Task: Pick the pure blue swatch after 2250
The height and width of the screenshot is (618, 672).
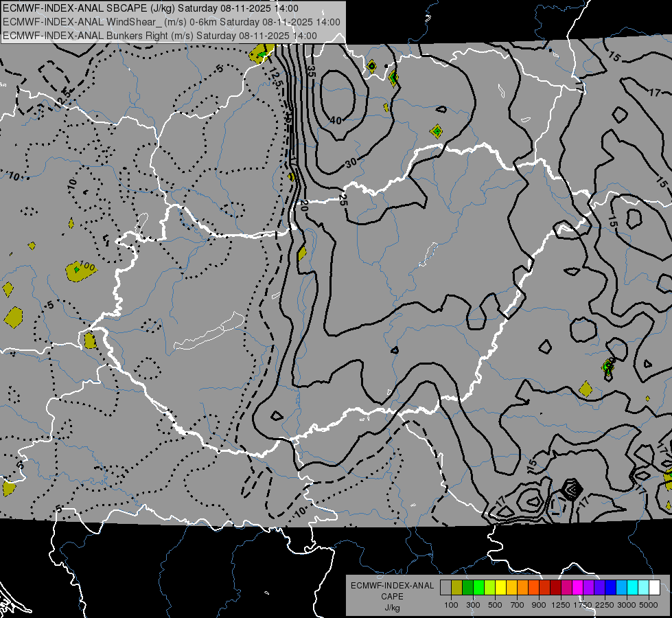Action: point(611,587)
